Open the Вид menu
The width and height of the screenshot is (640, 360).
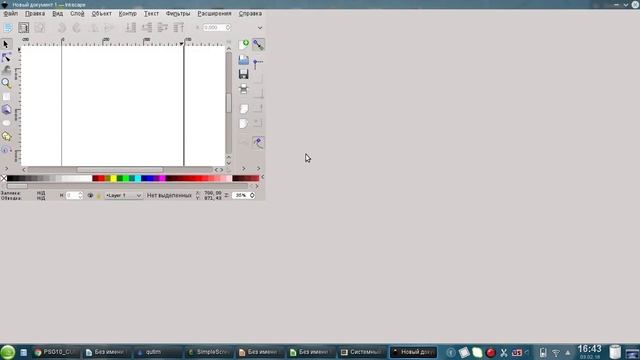pyautogui.click(x=58, y=13)
